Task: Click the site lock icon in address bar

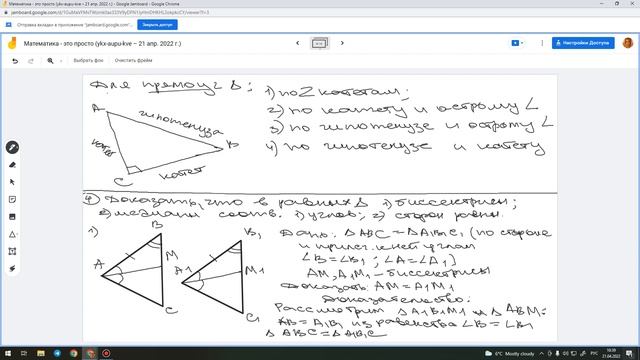Action: coord(6,12)
